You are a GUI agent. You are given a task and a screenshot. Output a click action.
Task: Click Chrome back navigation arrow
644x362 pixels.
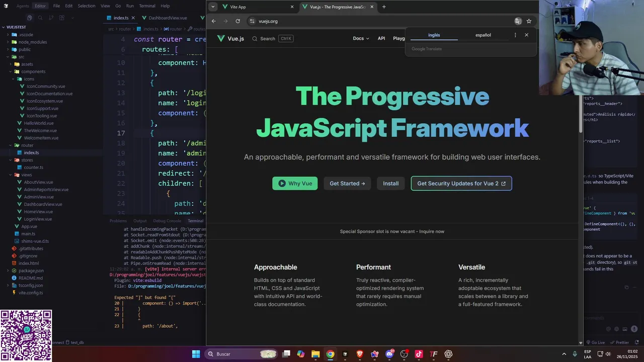[213, 21]
